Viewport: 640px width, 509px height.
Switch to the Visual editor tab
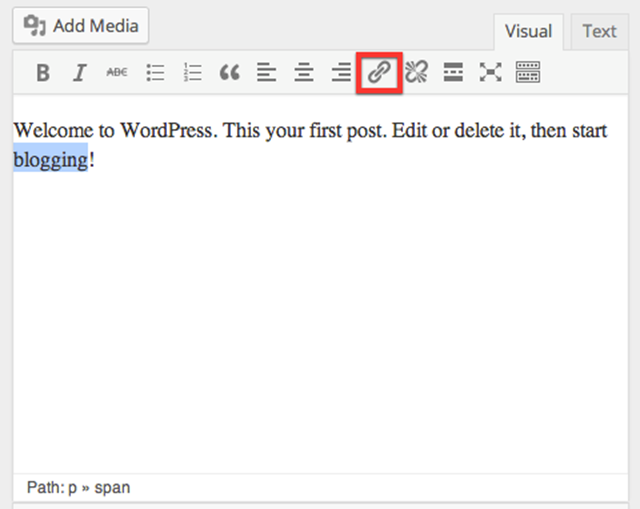pyautogui.click(x=529, y=32)
